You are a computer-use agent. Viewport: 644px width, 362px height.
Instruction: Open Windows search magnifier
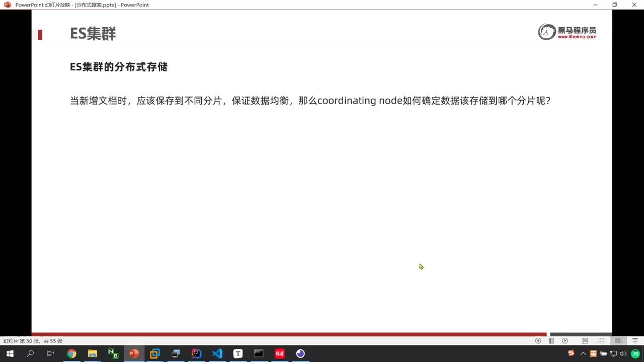[30, 353]
